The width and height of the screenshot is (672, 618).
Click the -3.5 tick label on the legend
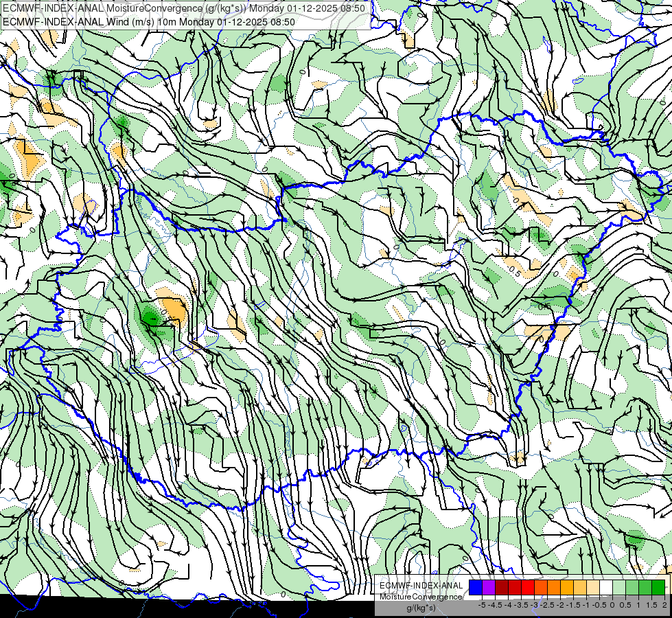(x=521, y=605)
